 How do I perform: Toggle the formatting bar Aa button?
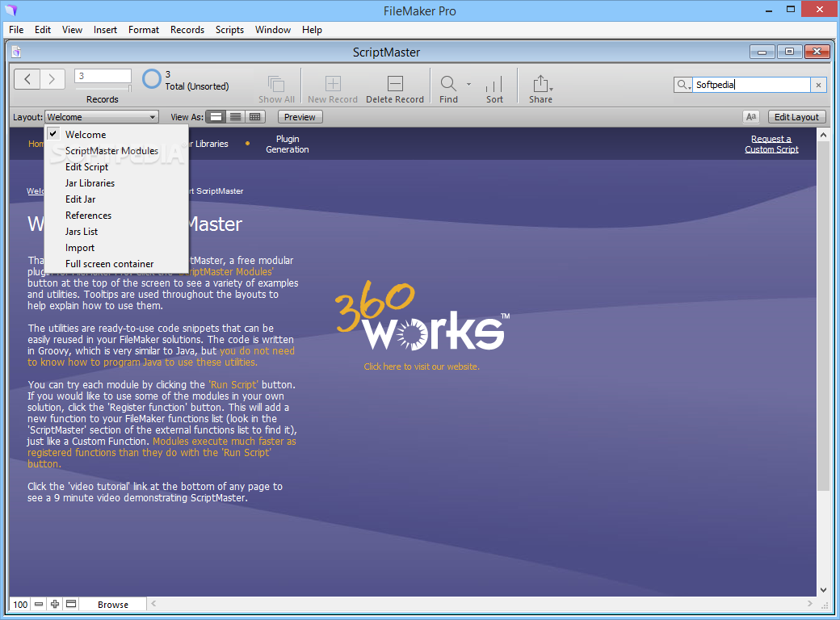pos(751,117)
